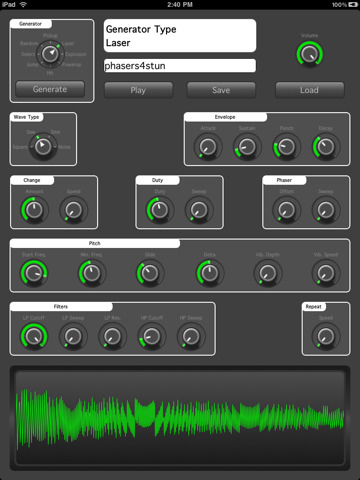Viewport: 360px width, 480px height.
Task: Edit the sound name field phasers4stun
Action: pos(180,66)
